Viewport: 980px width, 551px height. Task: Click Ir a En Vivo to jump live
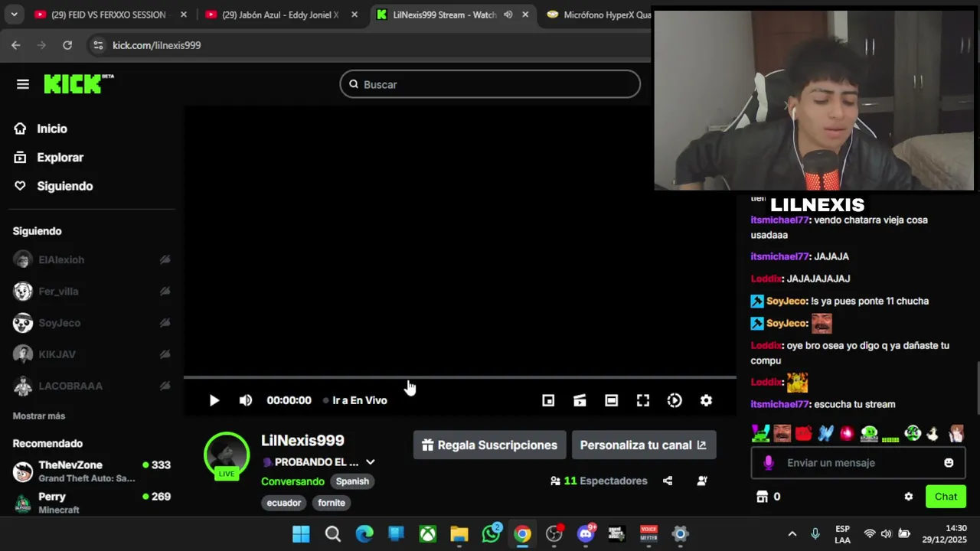[x=355, y=400]
